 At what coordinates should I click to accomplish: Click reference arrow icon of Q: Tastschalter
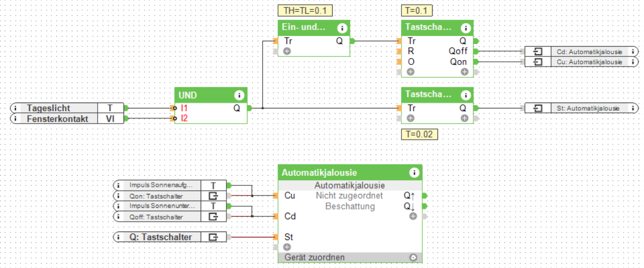213,236
